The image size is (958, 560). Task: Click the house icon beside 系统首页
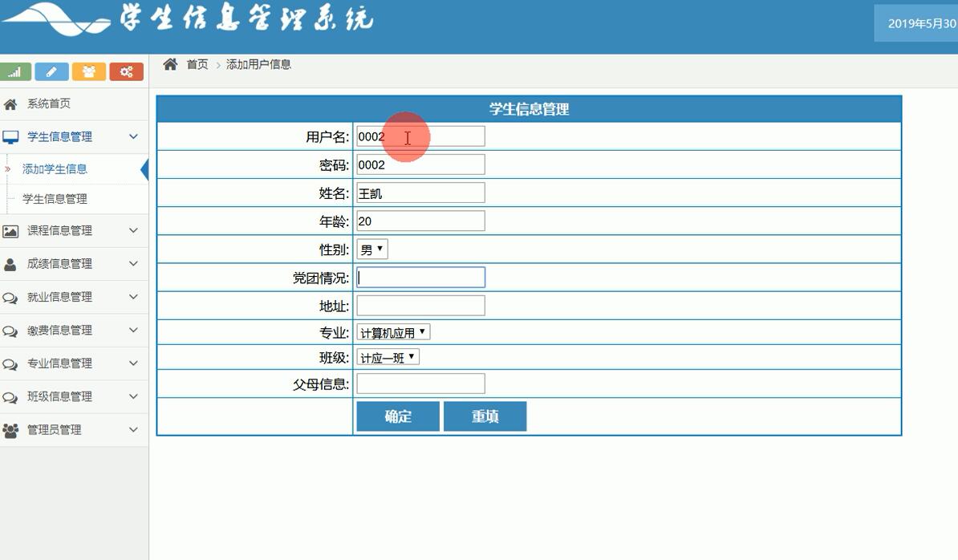(x=10, y=104)
